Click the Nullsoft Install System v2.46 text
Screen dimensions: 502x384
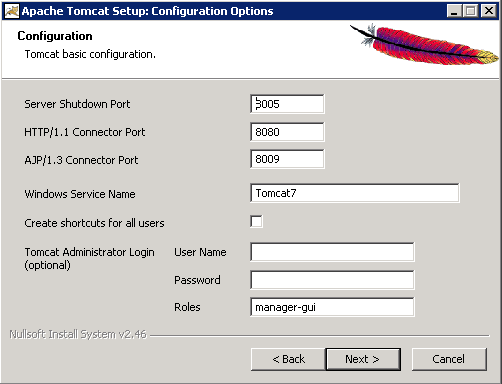(x=78, y=334)
